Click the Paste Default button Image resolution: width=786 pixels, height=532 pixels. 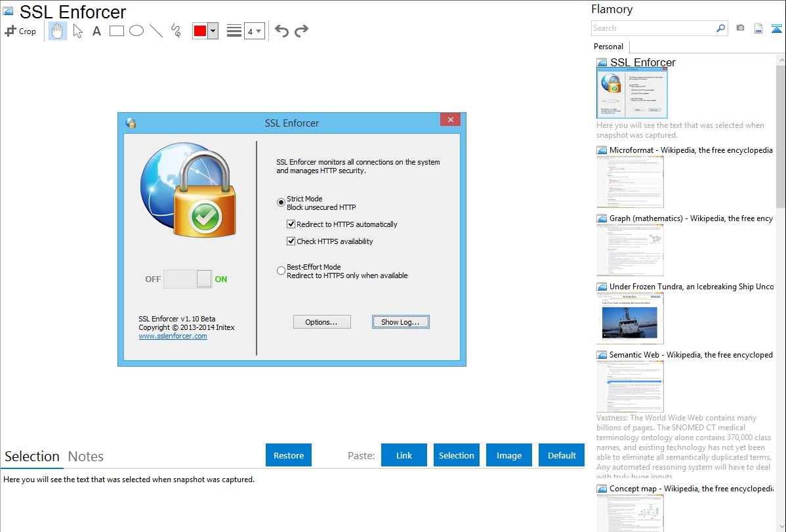[x=562, y=455]
